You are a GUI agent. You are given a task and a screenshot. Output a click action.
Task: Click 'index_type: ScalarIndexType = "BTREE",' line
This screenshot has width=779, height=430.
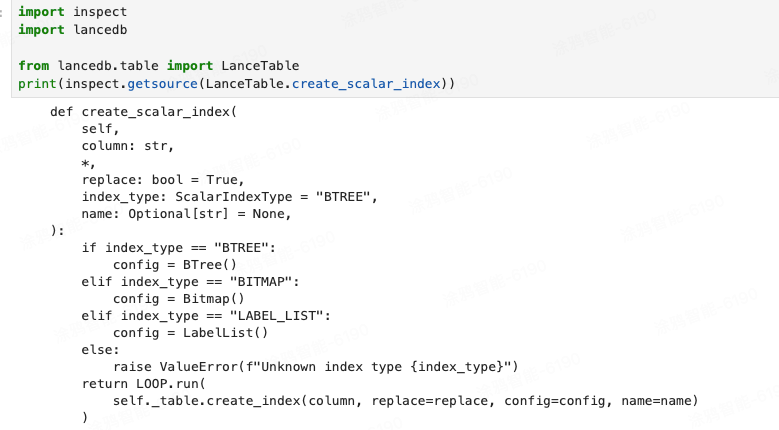point(230,197)
